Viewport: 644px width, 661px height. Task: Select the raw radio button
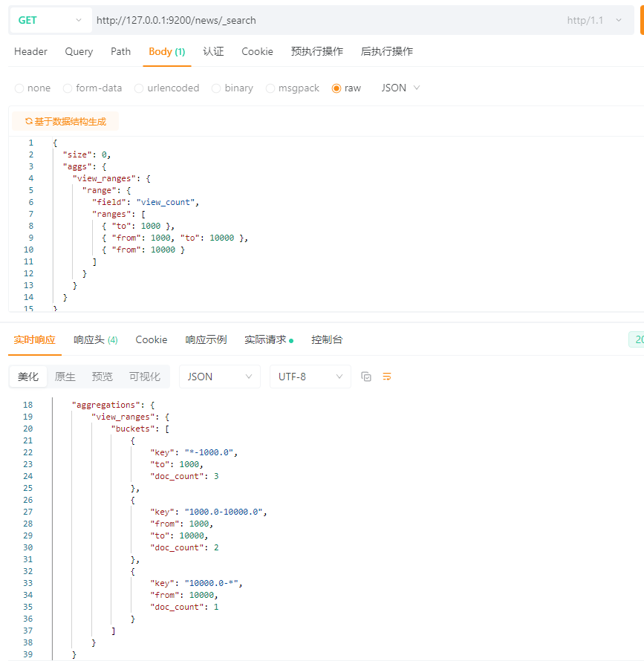[336, 88]
